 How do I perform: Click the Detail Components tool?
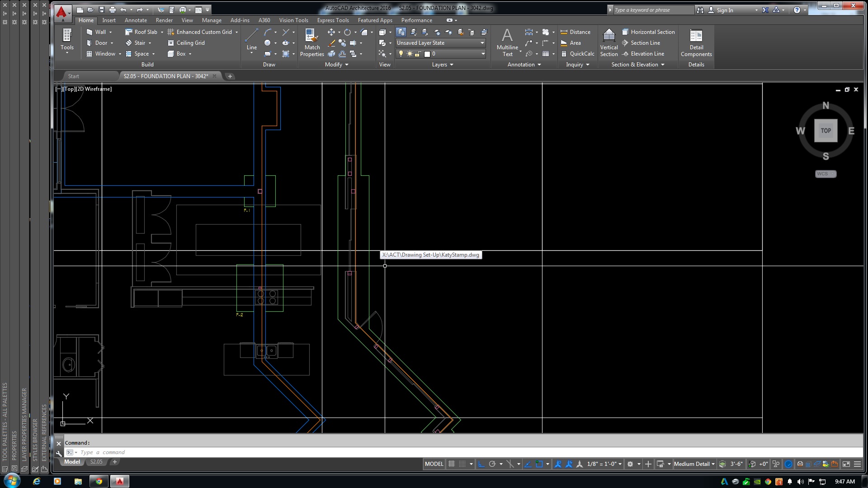pos(695,42)
